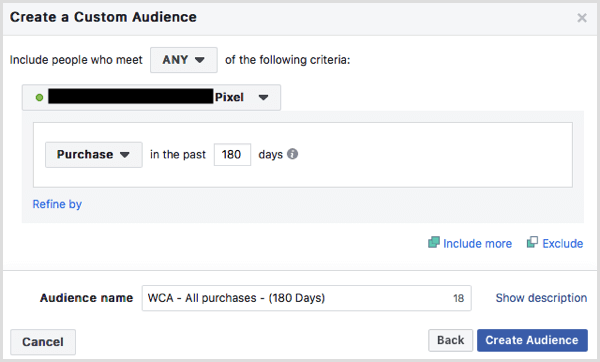The image size is (600, 362).
Task: Click the days field showing 180
Action: (x=232, y=155)
